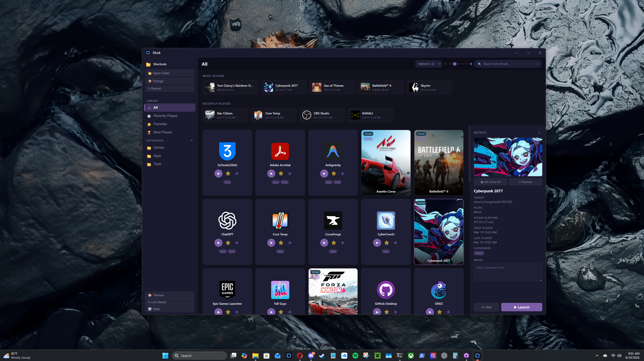This screenshot has width=644, height=361.
Task: Select OBS Studio in Recently Played
Action: pyautogui.click(x=322, y=115)
